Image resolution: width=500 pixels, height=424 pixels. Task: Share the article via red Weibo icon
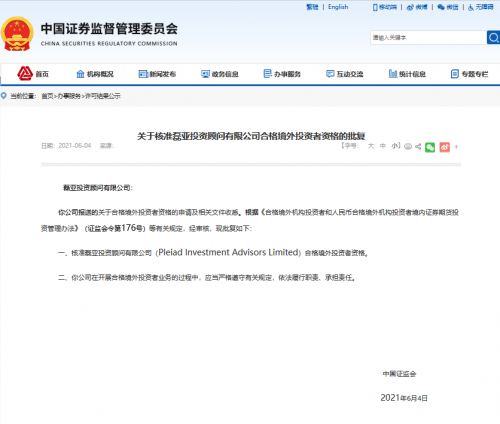point(445,147)
